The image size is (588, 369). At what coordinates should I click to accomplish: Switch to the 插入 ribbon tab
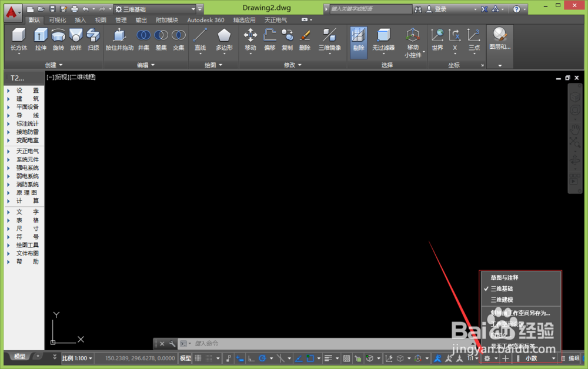click(80, 20)
